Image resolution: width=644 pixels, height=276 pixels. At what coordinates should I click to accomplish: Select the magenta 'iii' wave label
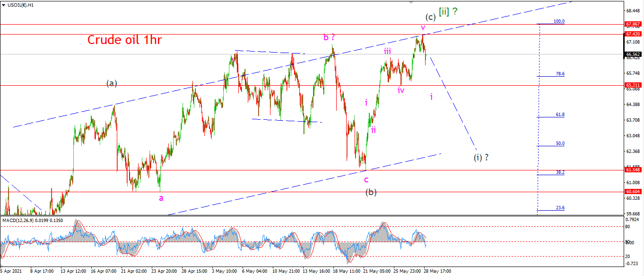click(x=387, y=51)
